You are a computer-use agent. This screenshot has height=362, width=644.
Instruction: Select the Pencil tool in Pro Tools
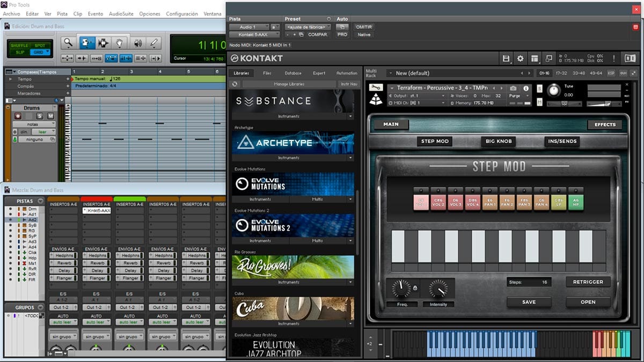tap(154, 43)
